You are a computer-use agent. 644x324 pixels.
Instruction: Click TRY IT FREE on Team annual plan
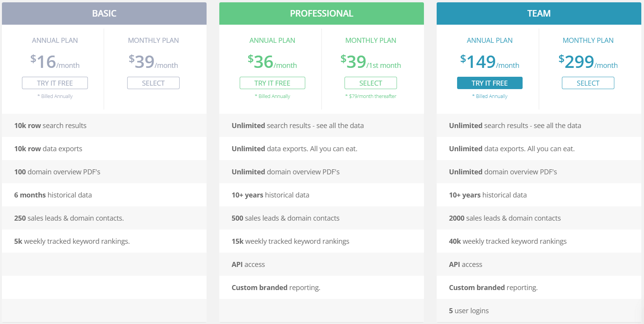[x=489, y=83]
